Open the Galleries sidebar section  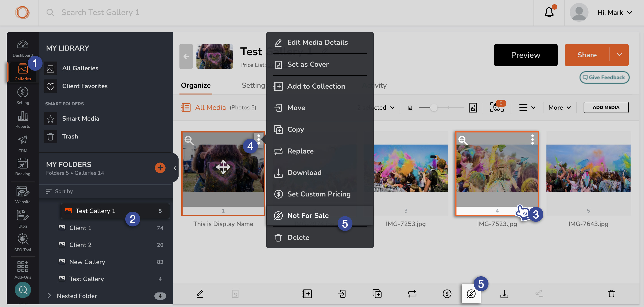click(x=23, y=72)
